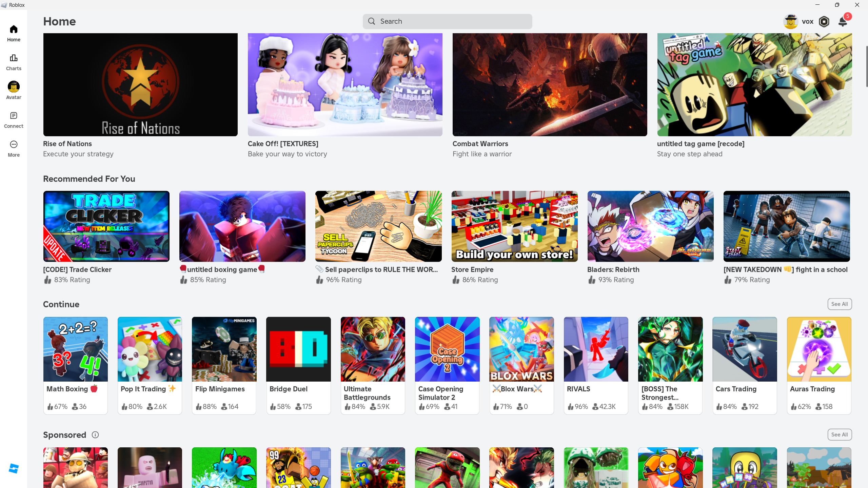Click the vertical scrollbar on the right
Viewport: 868px width, 488px height.
[866, 66]
